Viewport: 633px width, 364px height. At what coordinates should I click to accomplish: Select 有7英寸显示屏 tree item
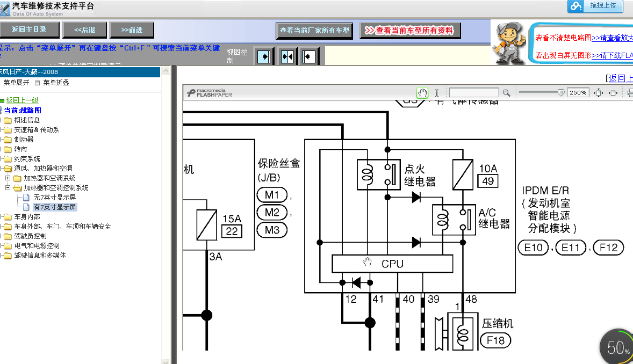(54, 207)
